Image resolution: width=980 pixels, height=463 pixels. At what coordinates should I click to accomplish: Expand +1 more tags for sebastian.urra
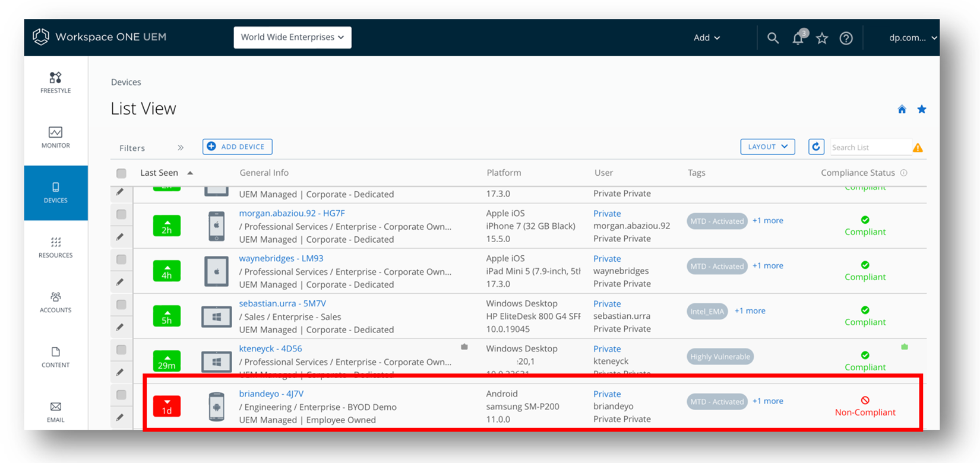[x=750, y=310]
